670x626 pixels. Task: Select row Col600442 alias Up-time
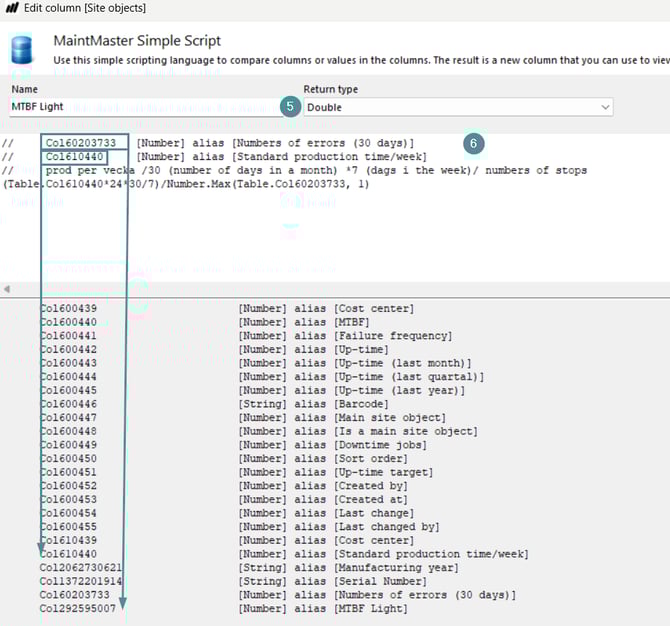click(214, 350)
